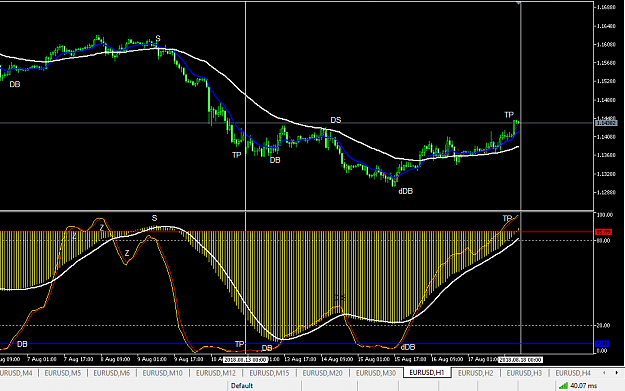Select the EURUSD,M15 tab
Image resolution: width=625 pixels, height=391 pixels.
coord(269,373)
